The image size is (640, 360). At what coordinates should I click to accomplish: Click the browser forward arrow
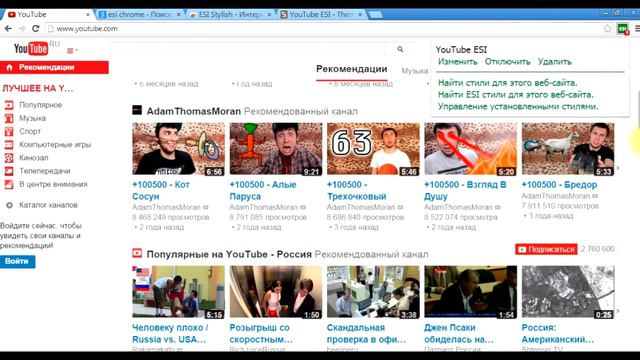click(x=22, y=29)
